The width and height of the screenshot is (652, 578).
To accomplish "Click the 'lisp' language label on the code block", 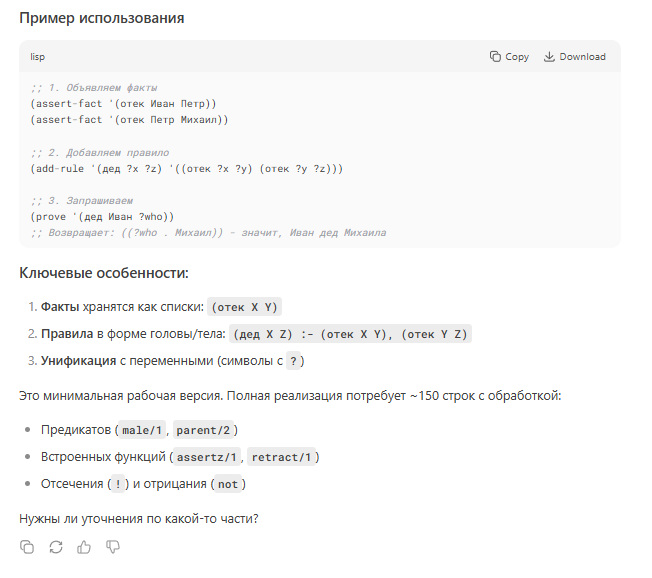I will [37, 57].
